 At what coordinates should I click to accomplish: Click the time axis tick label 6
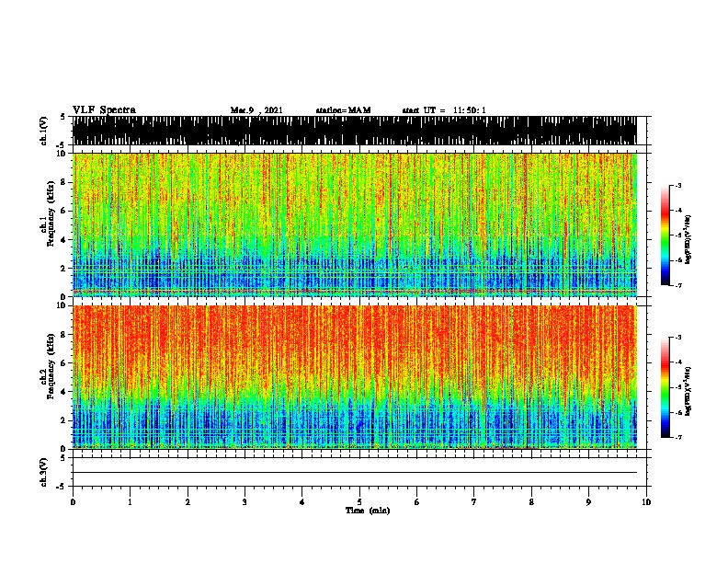[x=417, y=502]
